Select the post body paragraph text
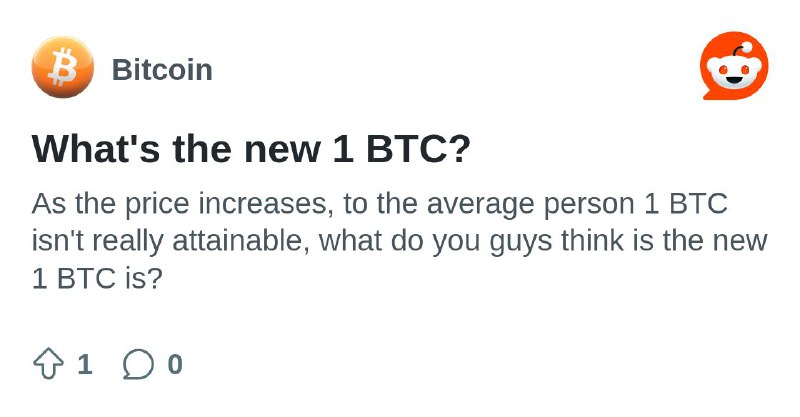 click(399, 241)
